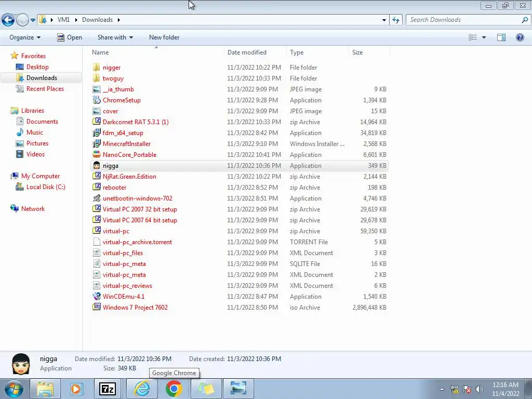Click the unetbootin-windows-702 application icon
532x399 pixels.
click(97, 198)
